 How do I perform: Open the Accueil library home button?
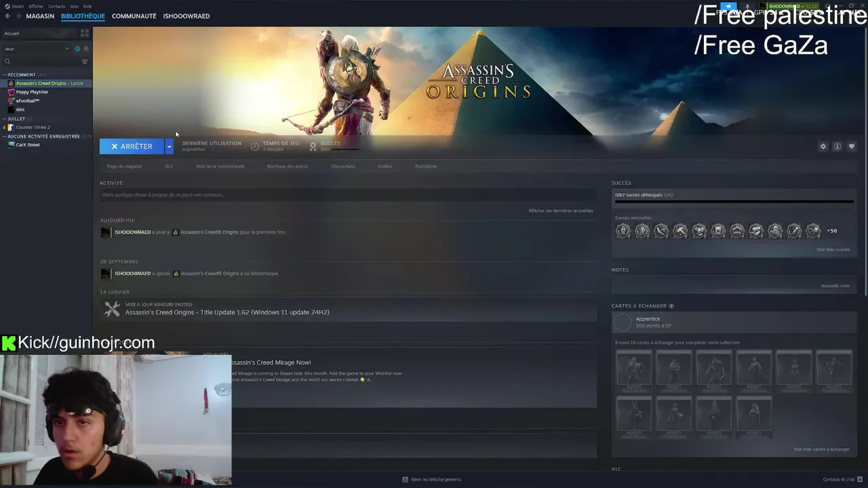click(x=39, y=33)
